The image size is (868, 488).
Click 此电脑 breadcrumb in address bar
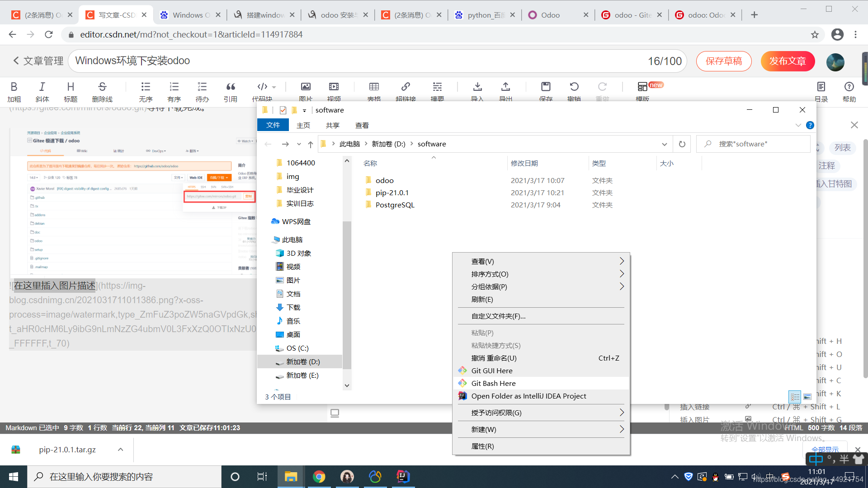(349, 144)
